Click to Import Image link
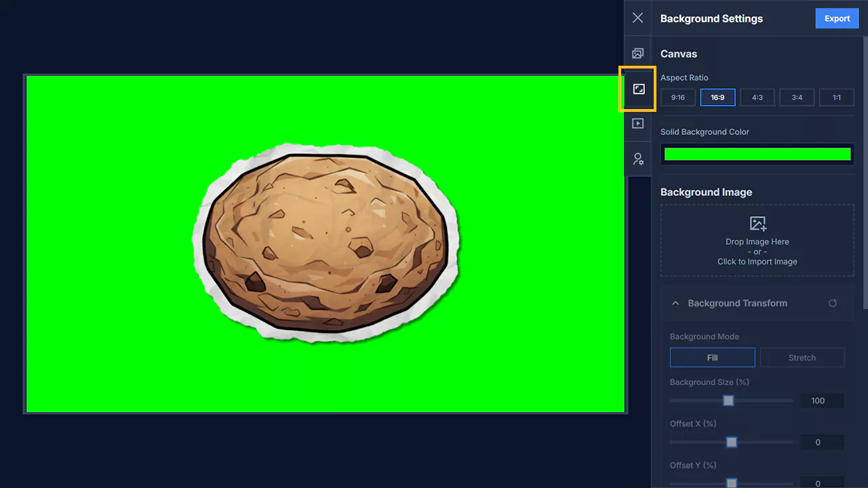The image size is (868, 488). coord(757,262)
